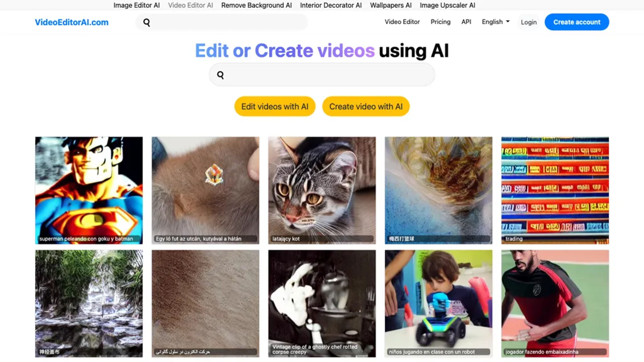Click Image Upscaler AI icon
Viewport: 644px width, 362px height.
pyautogui.click(x=448, y=5)
